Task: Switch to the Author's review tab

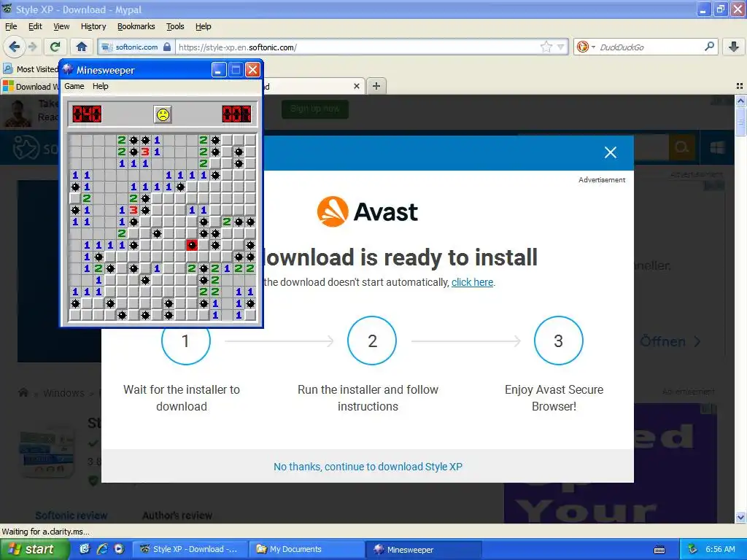Action: 177,516
